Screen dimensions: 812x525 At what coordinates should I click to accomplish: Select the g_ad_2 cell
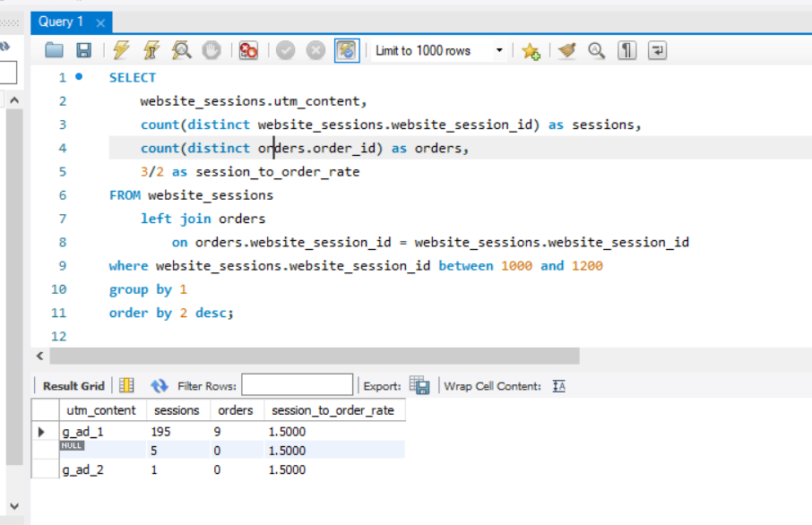tap(102, 469)
